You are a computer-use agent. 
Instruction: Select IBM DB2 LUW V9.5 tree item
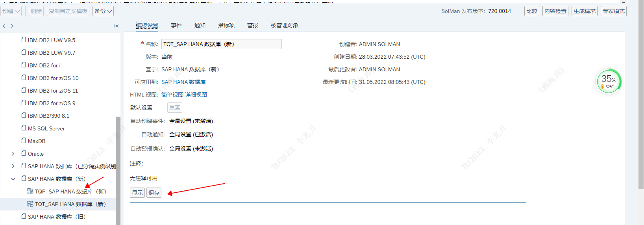[x=52, y=40]
